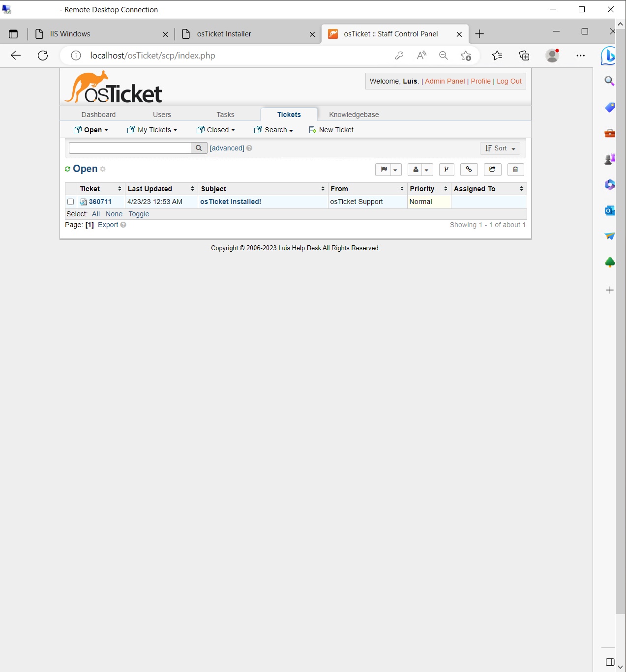Toggle selection using Toggle link

click(x=138, y=214)
